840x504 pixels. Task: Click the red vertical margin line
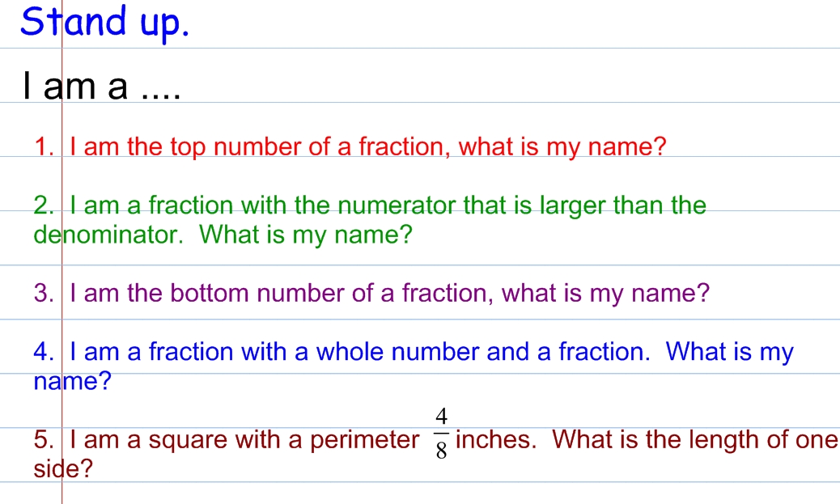click(62, 252)
